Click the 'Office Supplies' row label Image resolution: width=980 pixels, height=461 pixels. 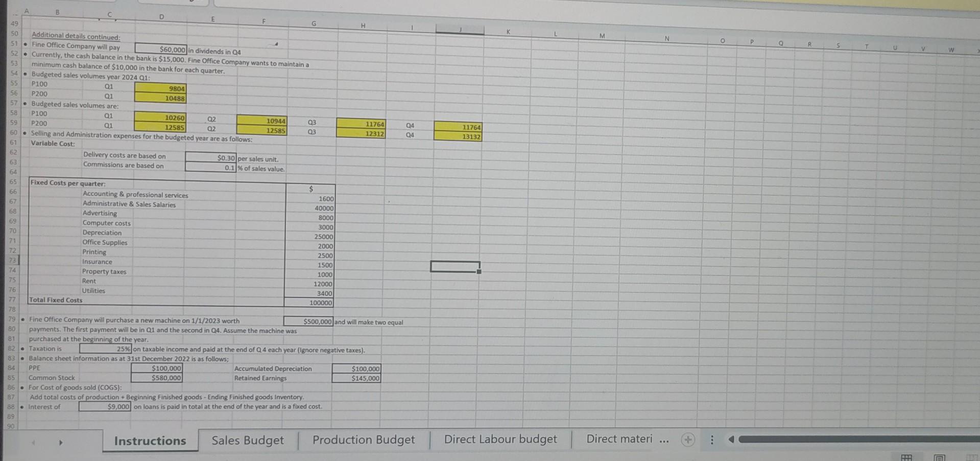coord(105,242)
